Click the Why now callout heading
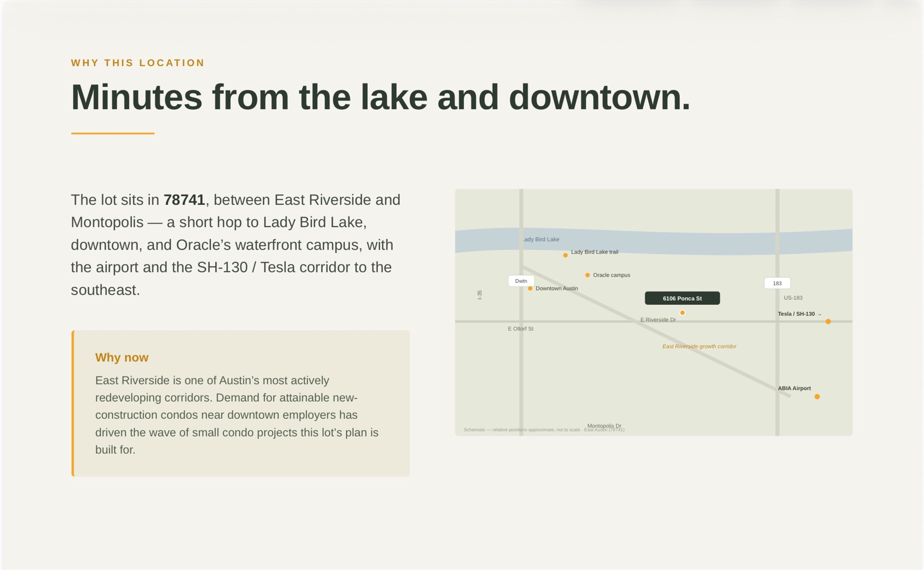924x570 pixels. coord(122,357)
